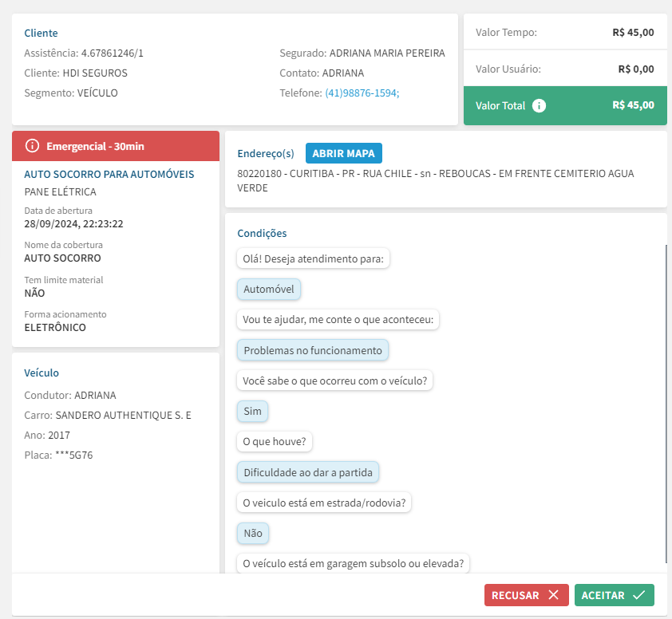Call the phone number (41)98876-1594
The width and height of the screenshot is (672, 619).
coord(362,93)
